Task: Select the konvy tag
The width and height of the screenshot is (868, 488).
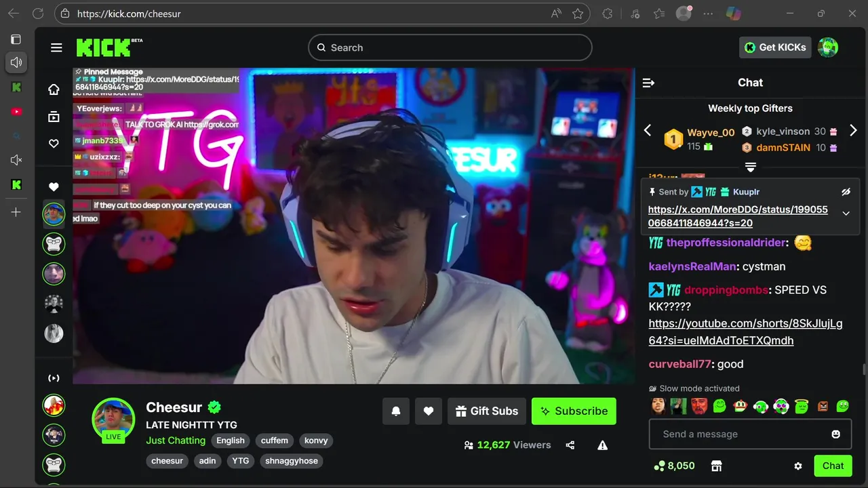Action: (x=316, y=441)
